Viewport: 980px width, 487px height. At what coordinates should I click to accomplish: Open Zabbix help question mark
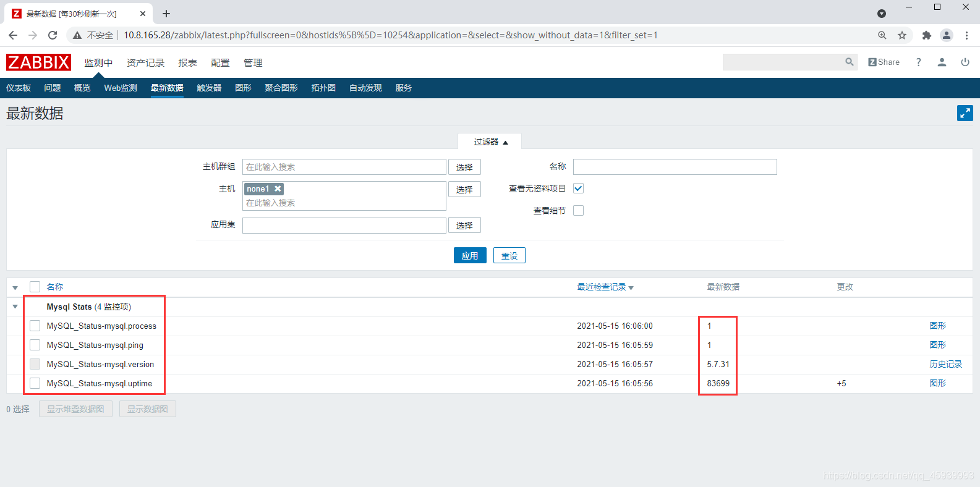[x=919, y=62]
